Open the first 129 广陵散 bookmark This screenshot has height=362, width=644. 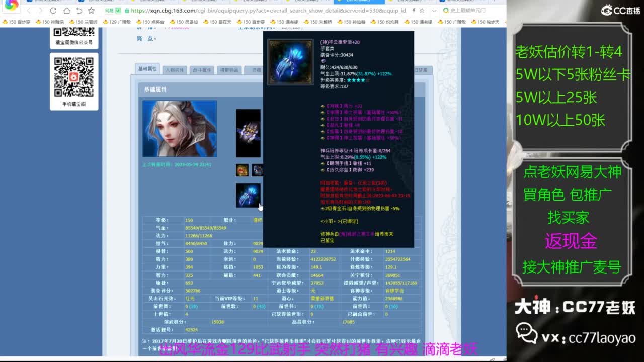[x=117, y=22]
